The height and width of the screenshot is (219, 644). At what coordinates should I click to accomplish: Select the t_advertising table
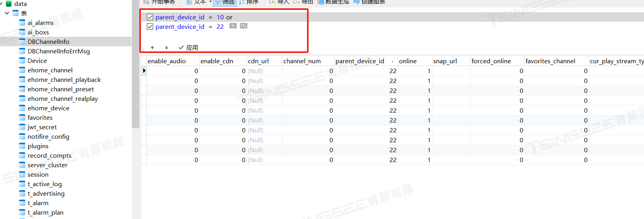pyautogui.click(x=46, y=193)
